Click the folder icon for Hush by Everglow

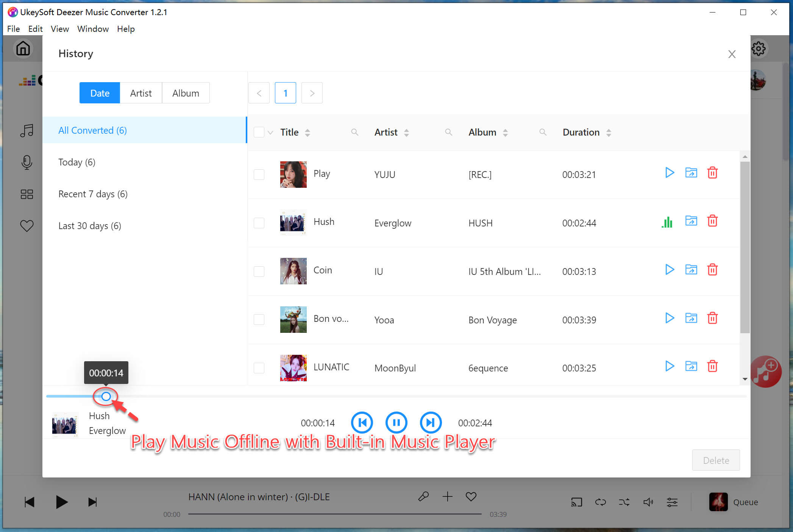pyautogui.click(x=691, y=222)
